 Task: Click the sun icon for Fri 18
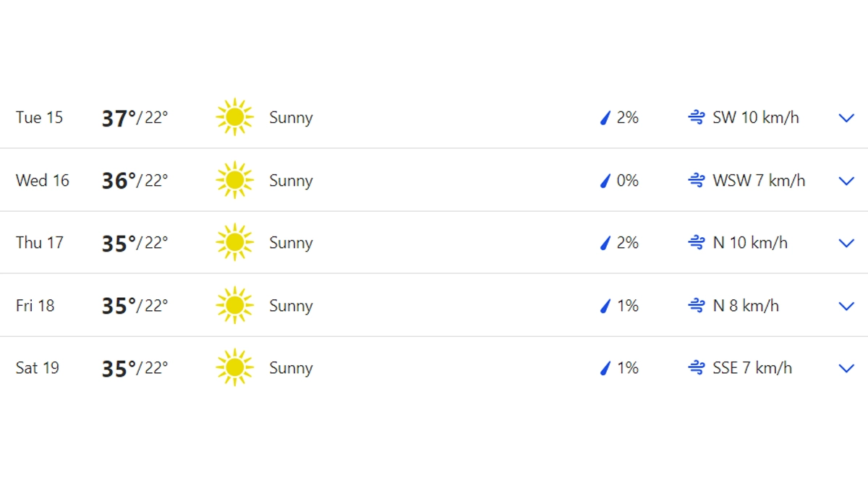click(x=234, y=306)
